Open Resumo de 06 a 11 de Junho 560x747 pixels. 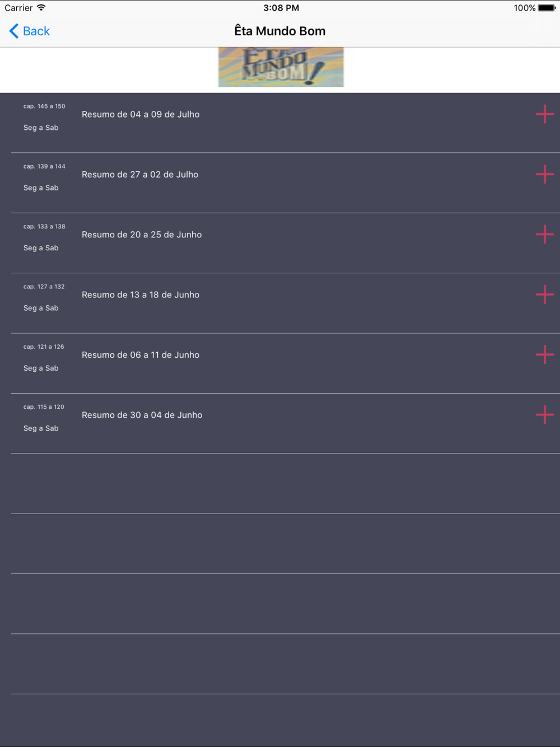(141, 355)
